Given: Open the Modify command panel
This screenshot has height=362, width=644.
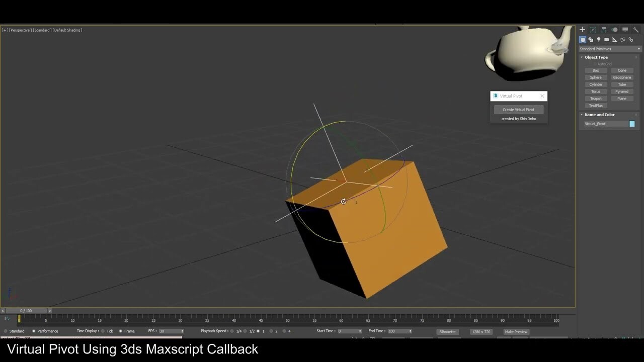Looking at the screenshot, I should click(x=592, y=30).
